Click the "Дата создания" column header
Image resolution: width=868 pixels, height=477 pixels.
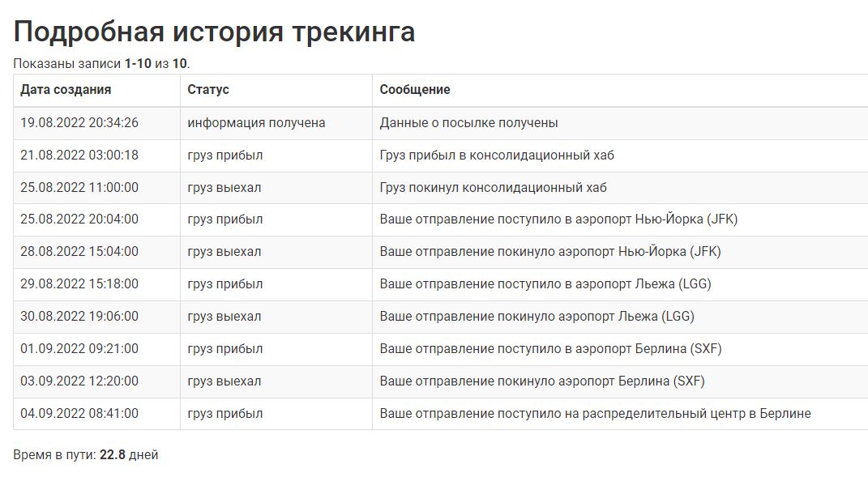click(x=66, y=90)
